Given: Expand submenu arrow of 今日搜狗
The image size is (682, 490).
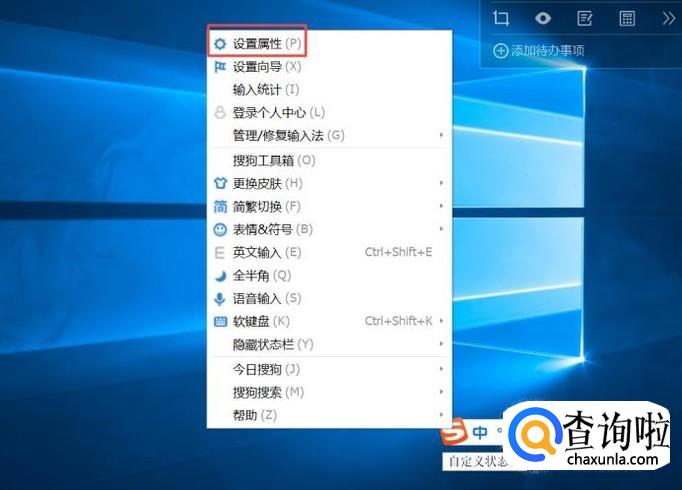Looking at the screenshot, I should [x=441, y=369].
